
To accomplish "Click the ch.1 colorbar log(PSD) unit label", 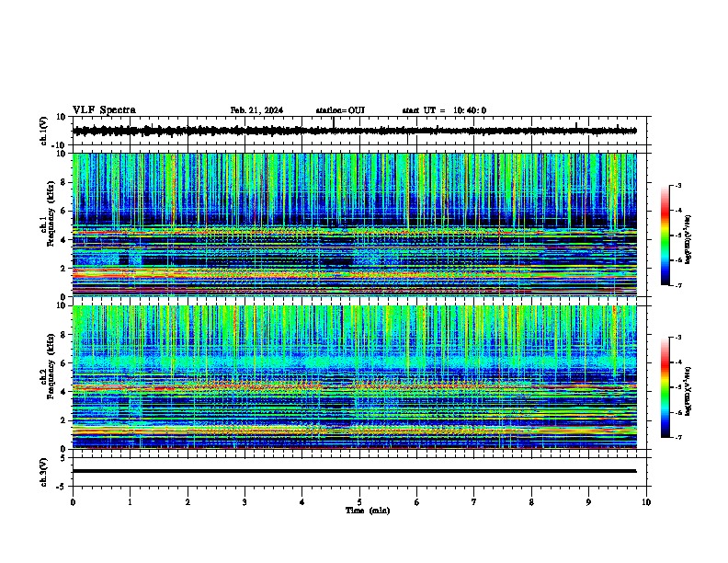I will [688, 240].
